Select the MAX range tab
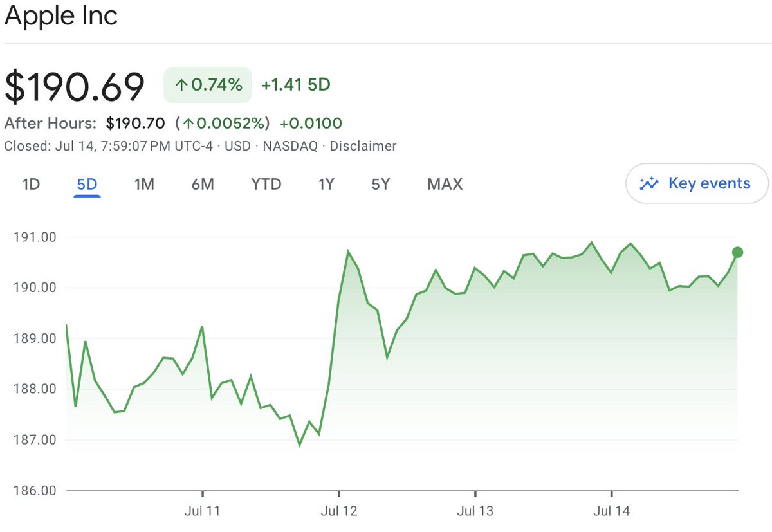The height and width of the screenshot is (532, 772). (x=445, y=185)
